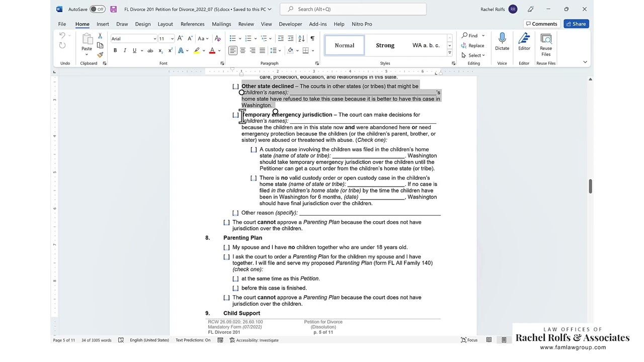Open the Select dropdown in Editing
This screenshot has width=644, height=362.
(473, 55)
